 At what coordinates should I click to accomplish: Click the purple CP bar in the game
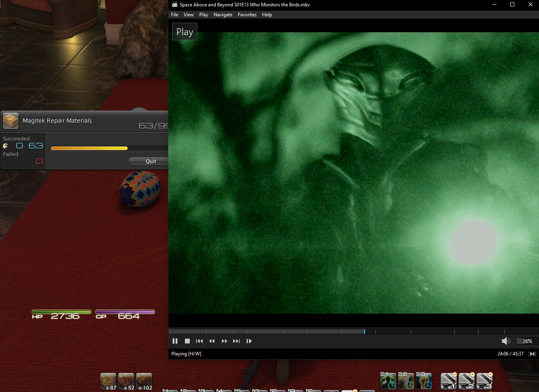tap(125, 312)
